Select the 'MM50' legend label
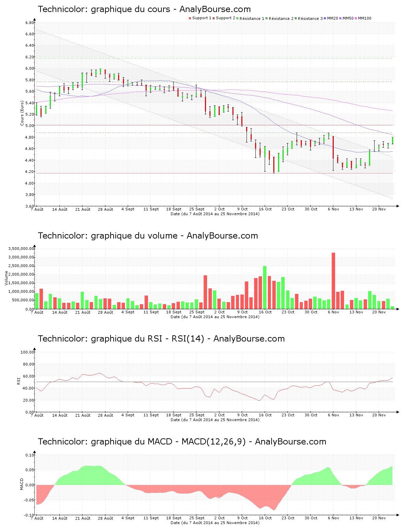This screenshot has width=412, height=532. (348, 18)
